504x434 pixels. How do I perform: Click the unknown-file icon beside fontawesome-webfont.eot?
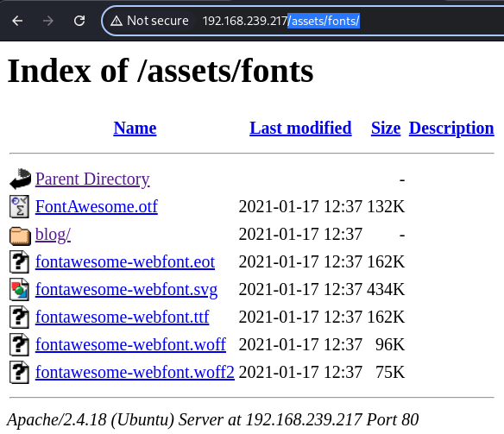coord(19,261)
